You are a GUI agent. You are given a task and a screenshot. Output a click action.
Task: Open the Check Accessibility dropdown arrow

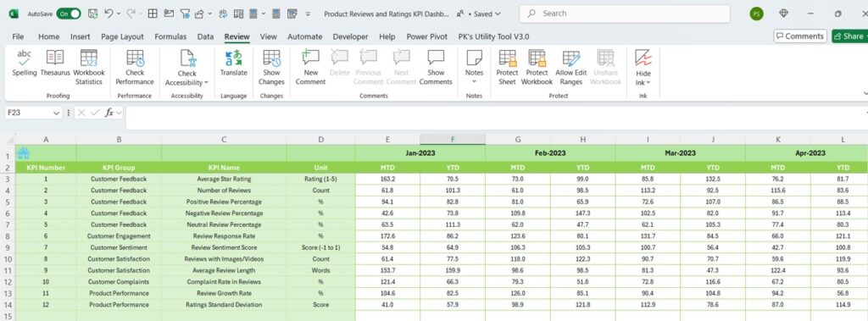click(x=206, y=82)
